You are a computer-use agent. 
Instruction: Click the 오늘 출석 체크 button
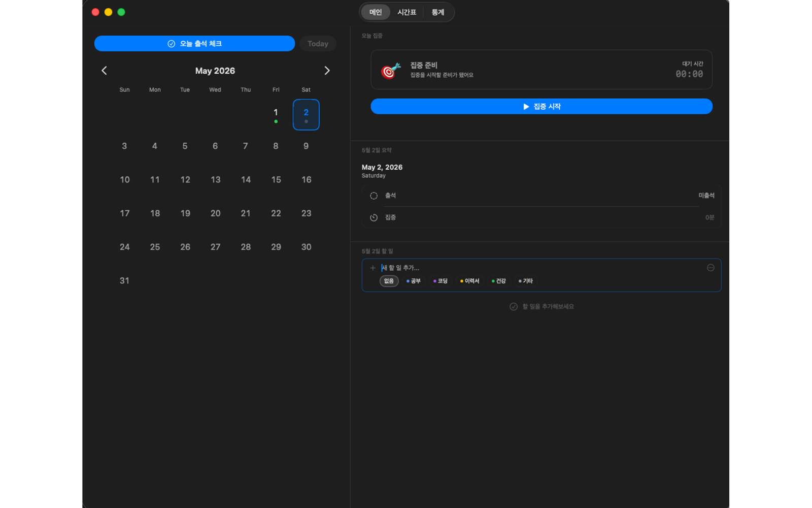(194, 44)
